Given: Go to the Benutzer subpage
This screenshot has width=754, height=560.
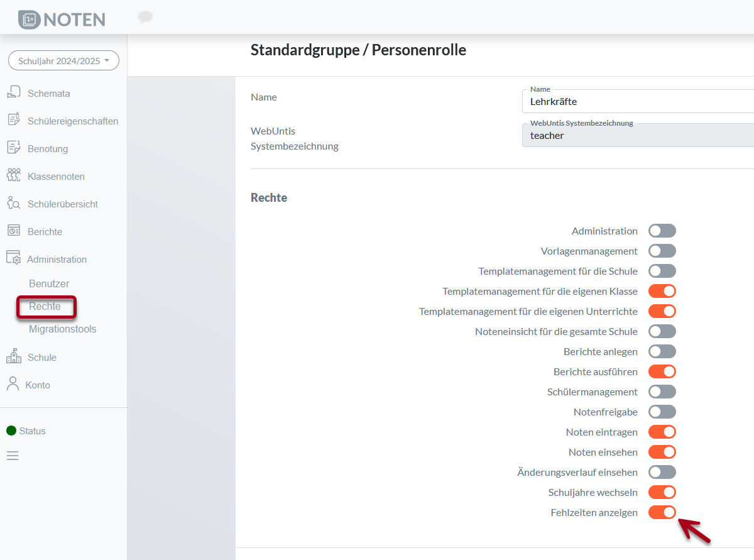Looking at the screenshot, I should [x=49, y=283].
